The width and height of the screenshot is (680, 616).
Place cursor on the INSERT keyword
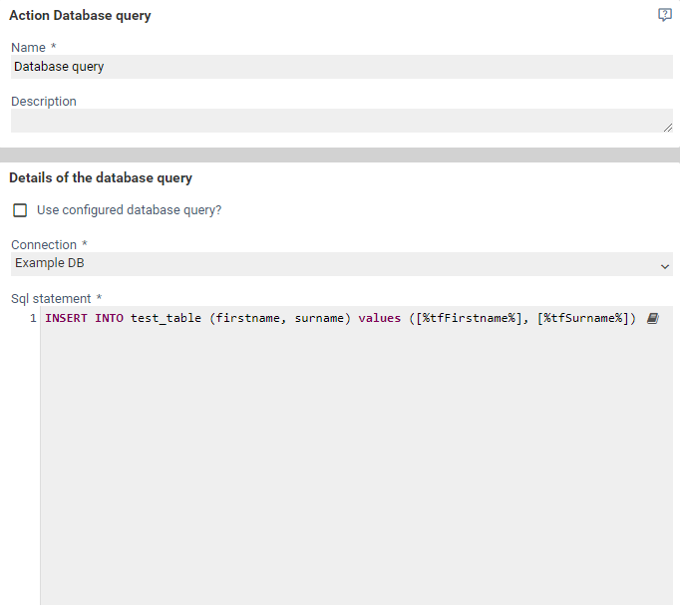(67, 319)
